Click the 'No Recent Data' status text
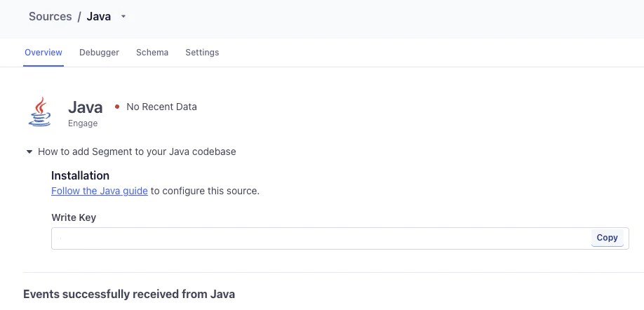Viewport: 644px width, 310px height. pyautogui.click(x=161, y=107)
